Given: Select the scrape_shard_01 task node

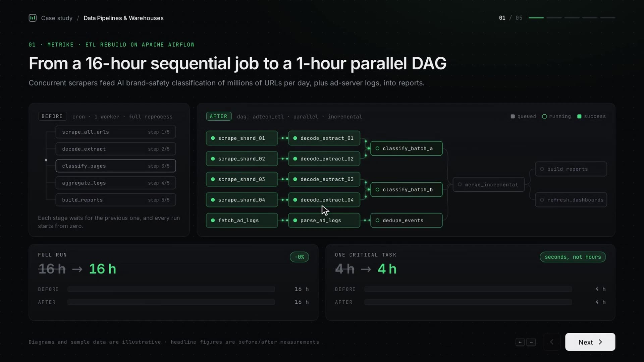Looking at the screenshot, I should 242,138.
